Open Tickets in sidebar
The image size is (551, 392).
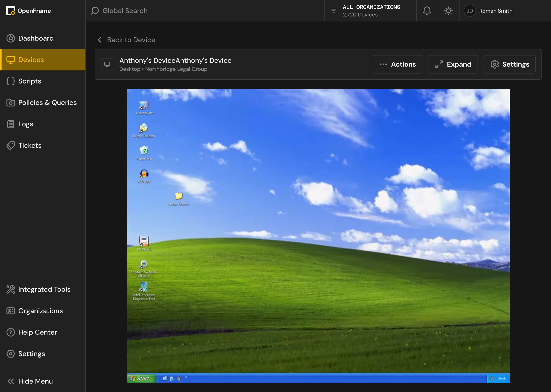click(x=43, y=145)
